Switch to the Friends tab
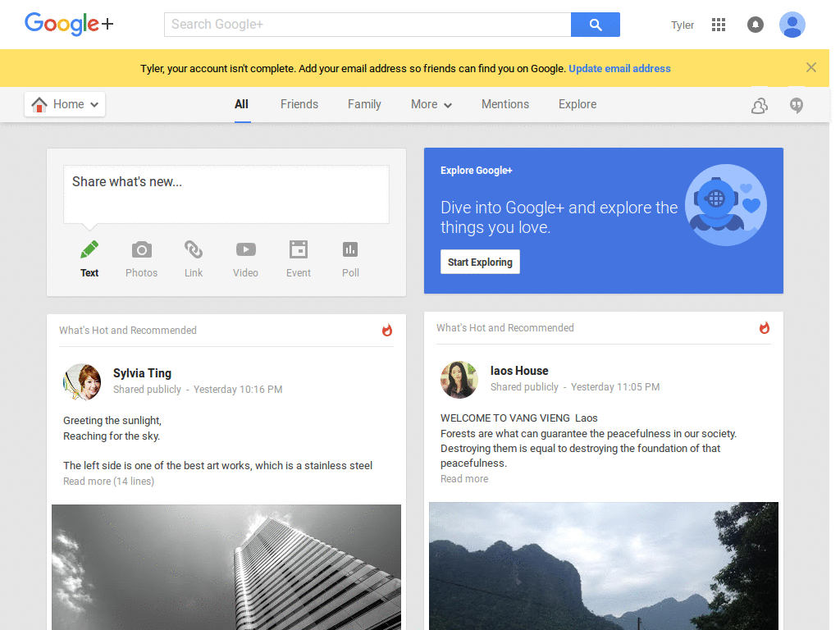840x630 pixels. [x=299, y=104]
